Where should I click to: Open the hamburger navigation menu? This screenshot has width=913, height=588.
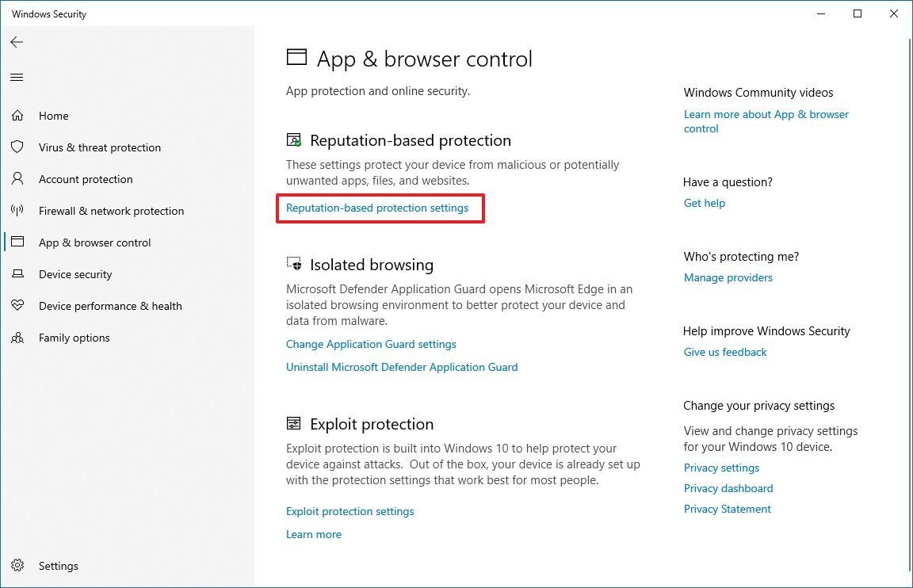(x=17, y=77)
